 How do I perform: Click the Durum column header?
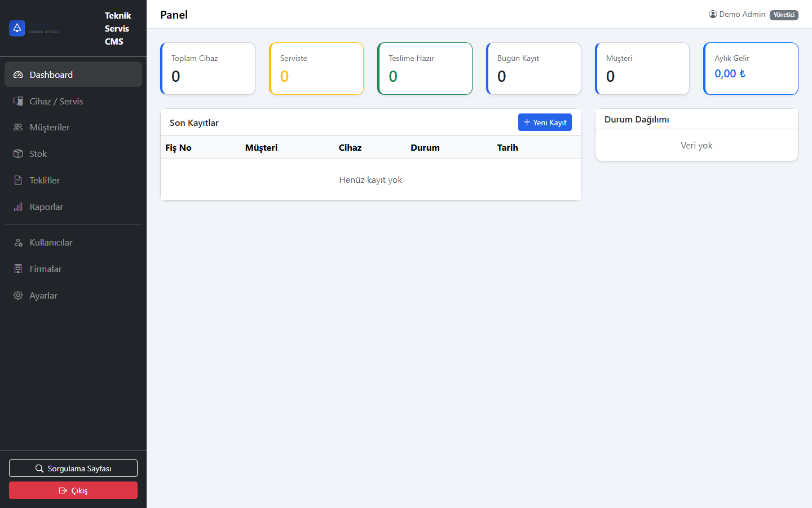coord(425,147)
